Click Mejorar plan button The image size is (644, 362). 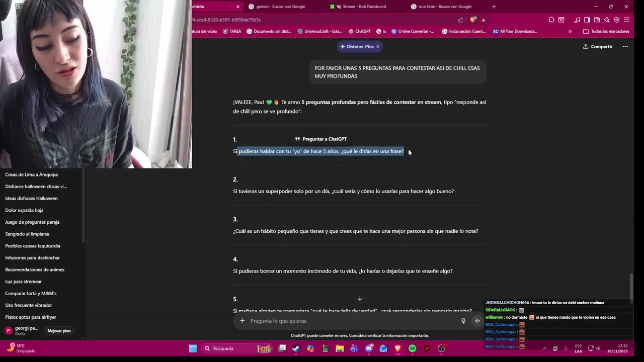pos(59,331)
